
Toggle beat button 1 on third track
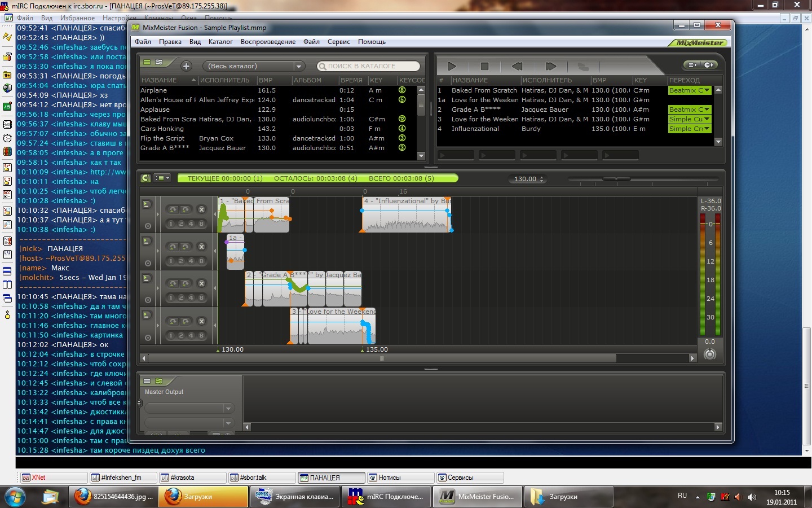[171, 298]
